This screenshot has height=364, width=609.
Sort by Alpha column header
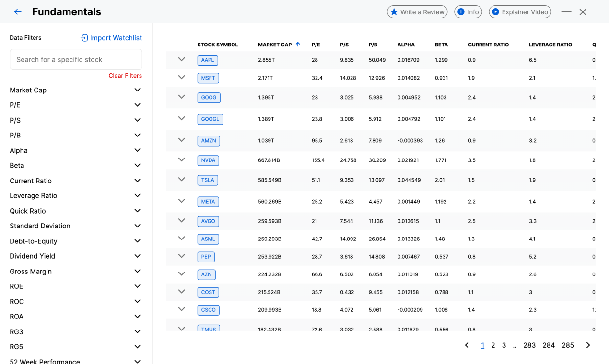point(406,45)
